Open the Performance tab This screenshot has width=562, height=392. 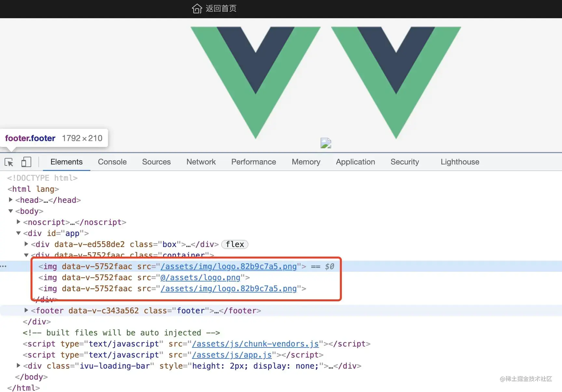pyautogui.click(x=254, y=162)
